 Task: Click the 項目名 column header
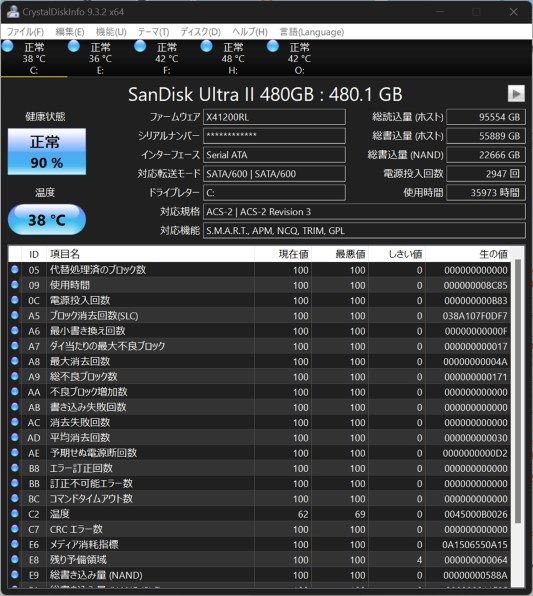[150, 254]
